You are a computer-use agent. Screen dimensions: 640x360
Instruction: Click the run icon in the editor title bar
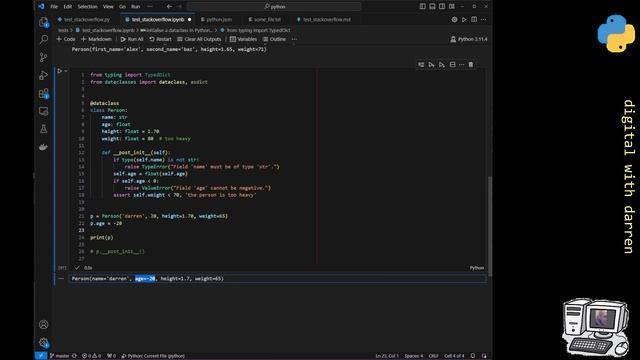(464, 20)
